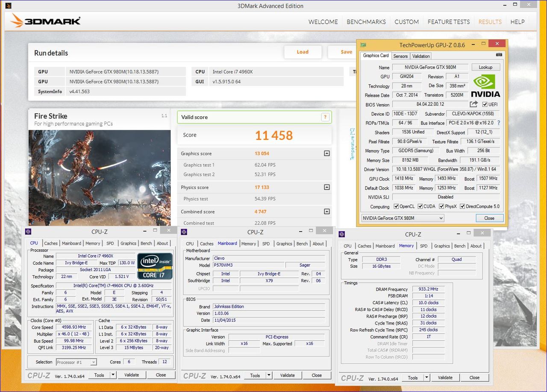Select Memory tab in middle CPU-Z window
This screenshot has height=392, width=547.
[x=249, y=244]
